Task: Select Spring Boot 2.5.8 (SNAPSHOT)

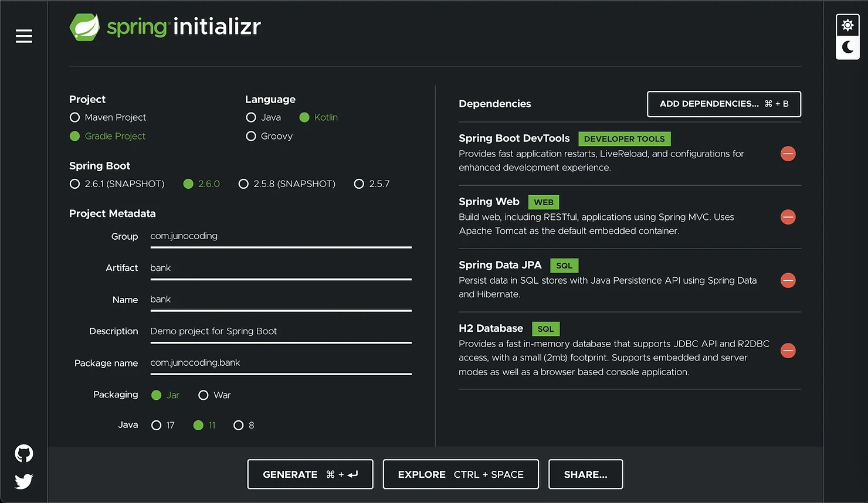Action: pyautogui.click(x=287, y=183)
